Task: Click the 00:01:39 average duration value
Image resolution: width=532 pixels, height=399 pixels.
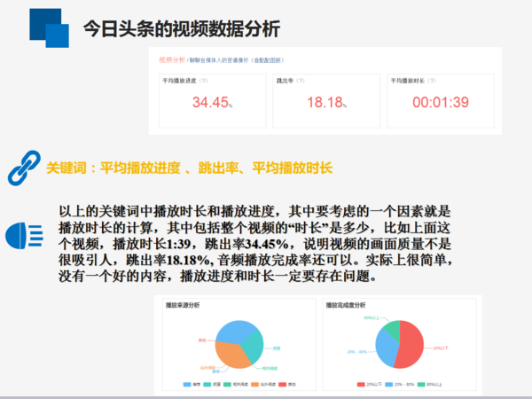Action: tap(441, 102)
